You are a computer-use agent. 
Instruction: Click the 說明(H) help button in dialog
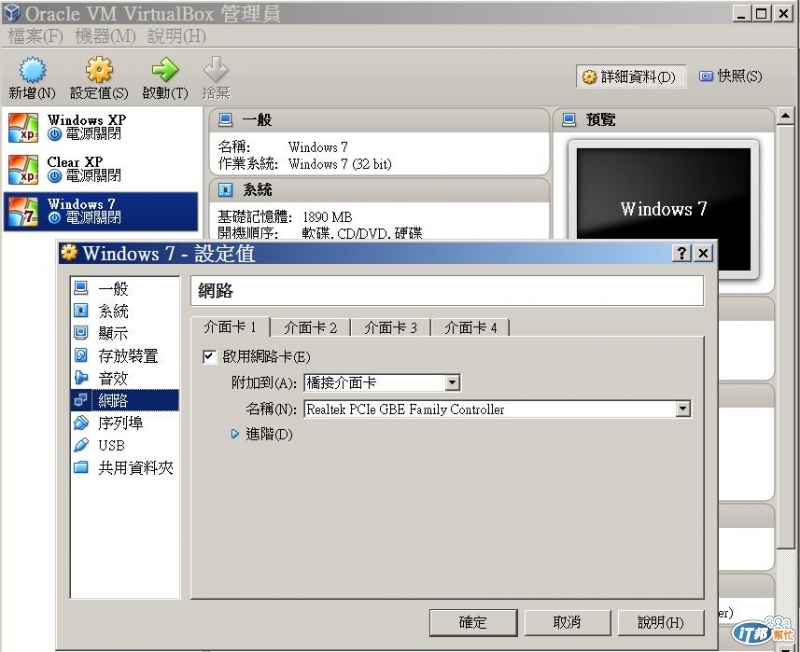pyautogui.click(x=660, y=622)
